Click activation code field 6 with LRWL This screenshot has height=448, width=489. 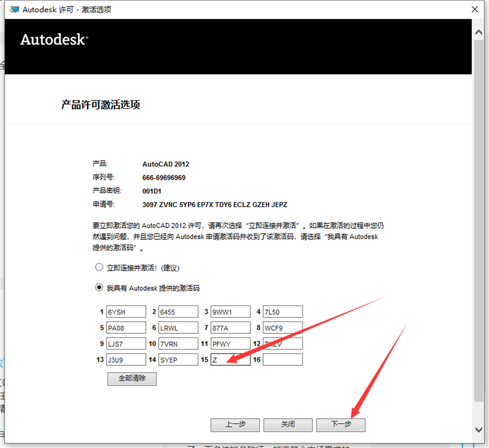coord(178,328)
